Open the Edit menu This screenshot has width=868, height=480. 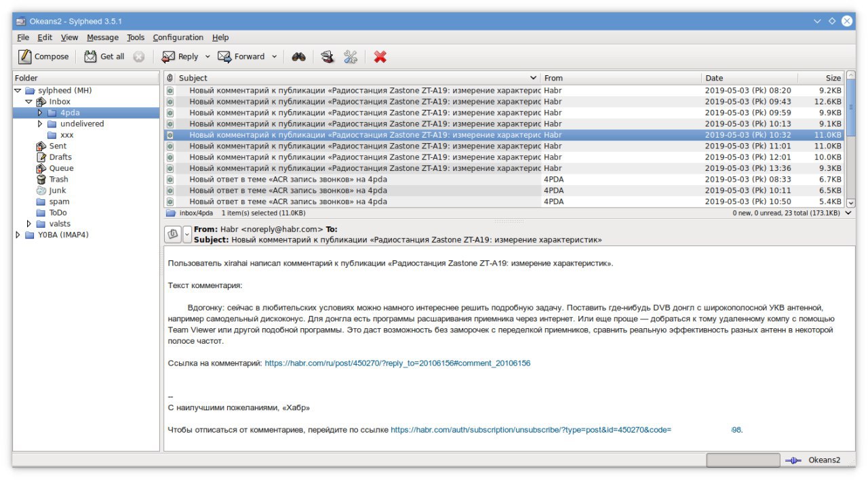pos(45,37)
